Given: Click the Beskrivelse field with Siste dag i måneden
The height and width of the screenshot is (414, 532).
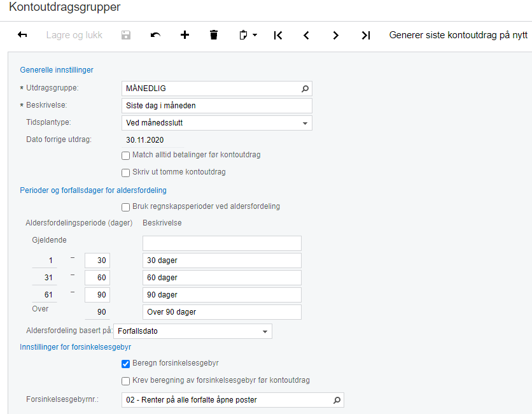Looking at the screenshot, I should coord(216,106).
